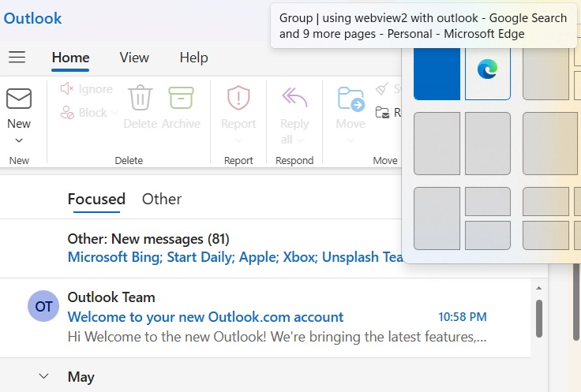Expand the Report dropdown arrow
This screenshot has width=581, height=392.
click(x=238, y=140)
